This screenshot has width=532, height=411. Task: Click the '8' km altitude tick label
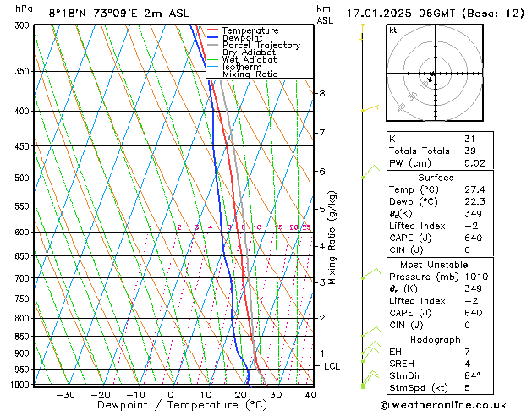(x=322, y=93)
